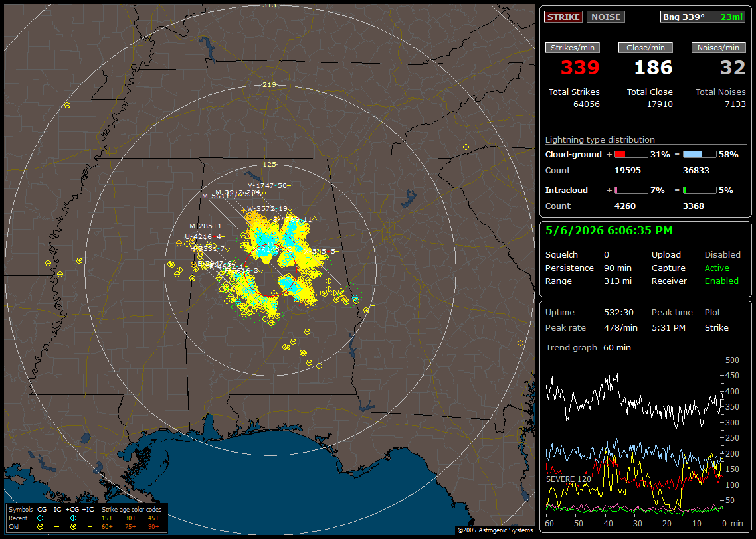
Task: Change the Range 313 mi value
Action: [618, 281]
